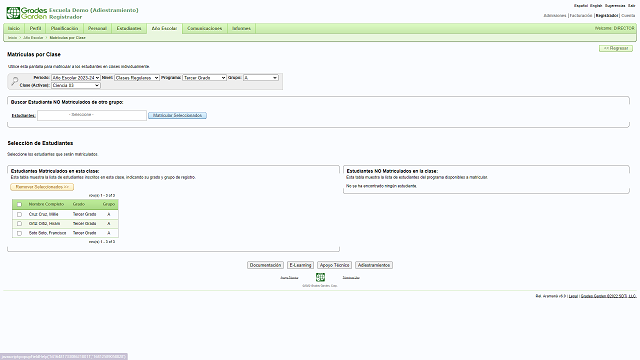
Task: Open the Admisiones module link
Action: 555,16
